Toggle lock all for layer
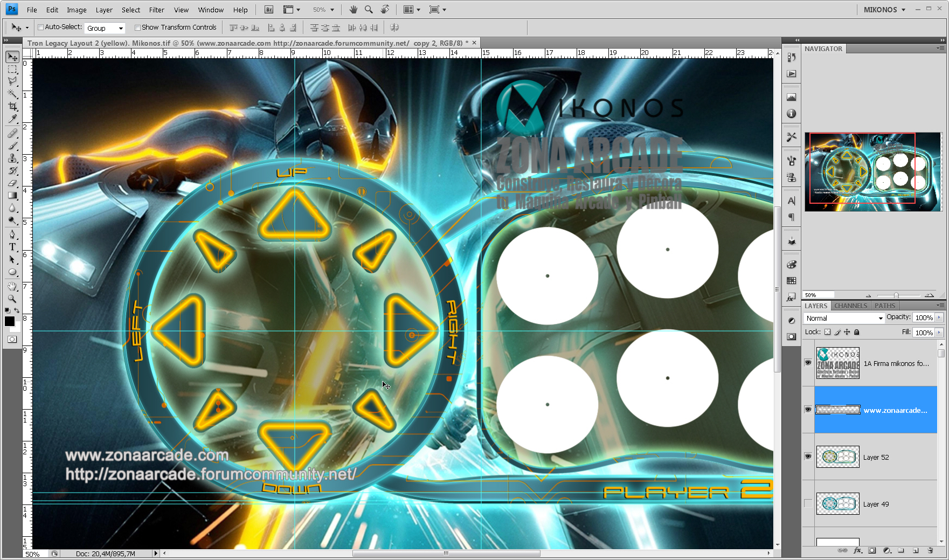This screenshot has height=560, width=949. tap(857, 332)
